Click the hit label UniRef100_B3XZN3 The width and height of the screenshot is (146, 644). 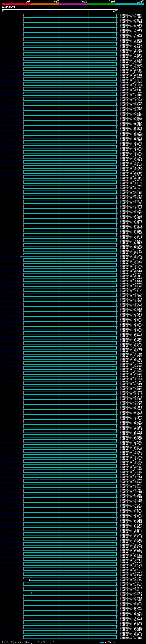[x=131, y=115]
